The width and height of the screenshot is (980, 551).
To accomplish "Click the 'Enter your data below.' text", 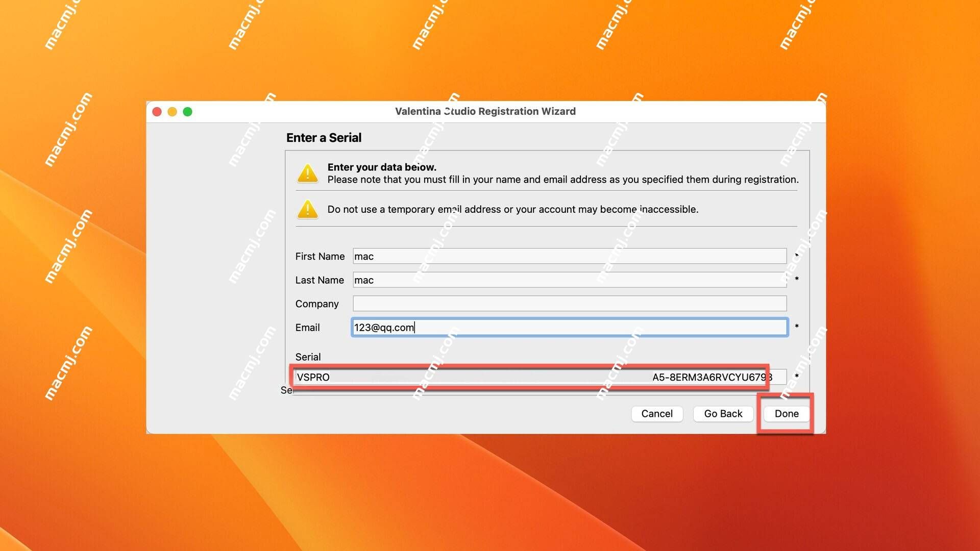I will (382, 167).
